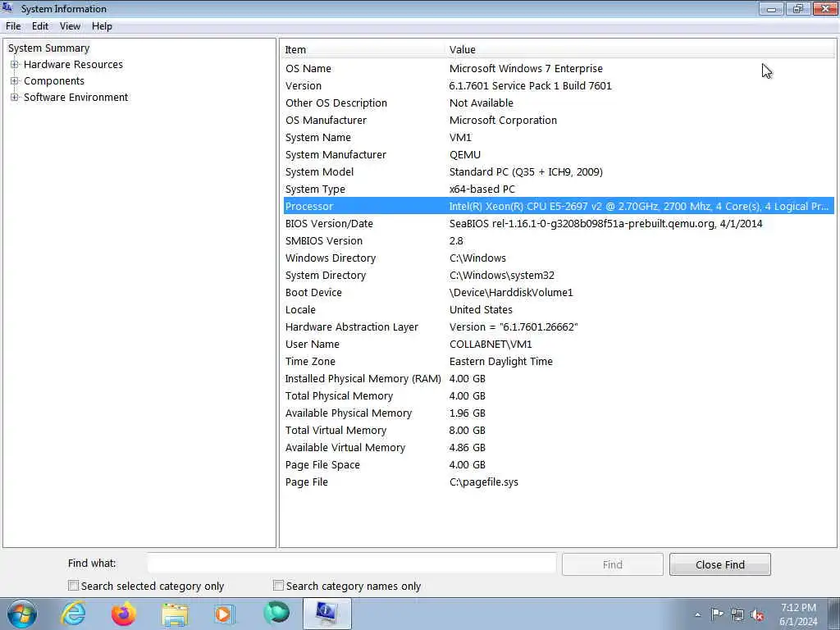The width and height of the screenshot is (840, 630).
Task: Select the System Model row
Action: [559, 172]
